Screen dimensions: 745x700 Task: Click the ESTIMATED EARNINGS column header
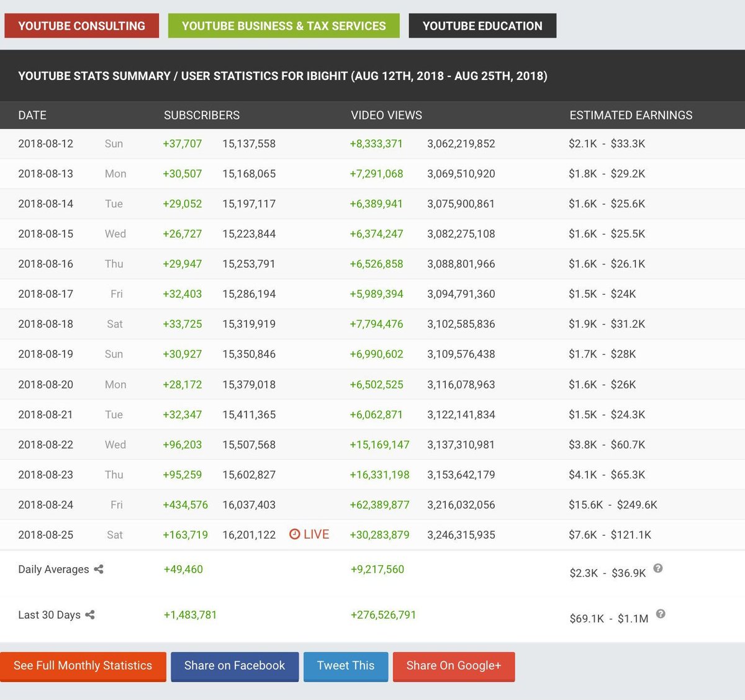click(631, 115)
